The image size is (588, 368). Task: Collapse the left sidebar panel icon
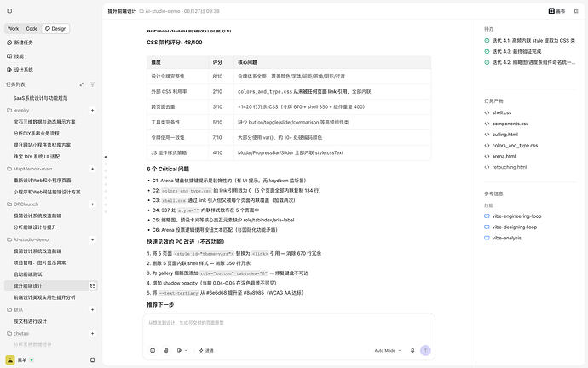point(9,11)
